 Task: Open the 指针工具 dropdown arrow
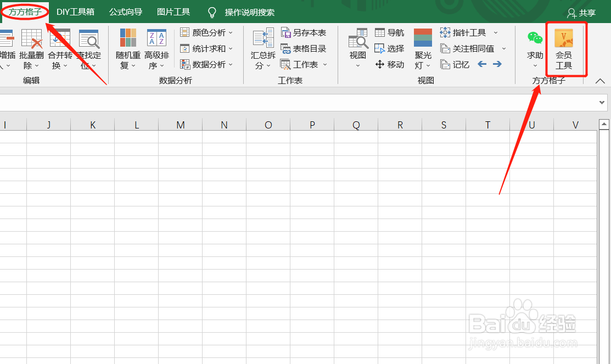pyautogui.click(x=497, y=32)
